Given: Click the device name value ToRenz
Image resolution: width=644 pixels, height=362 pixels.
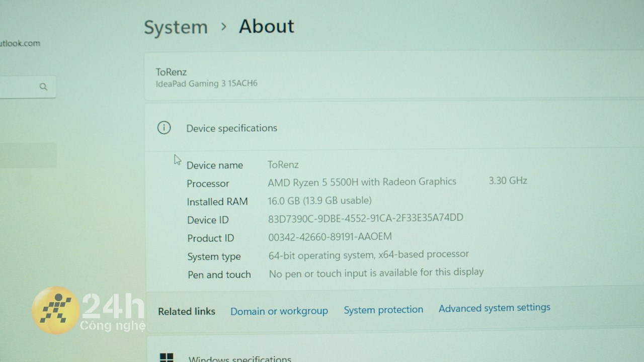Looking at the screenshot, I should click(283, 164).
